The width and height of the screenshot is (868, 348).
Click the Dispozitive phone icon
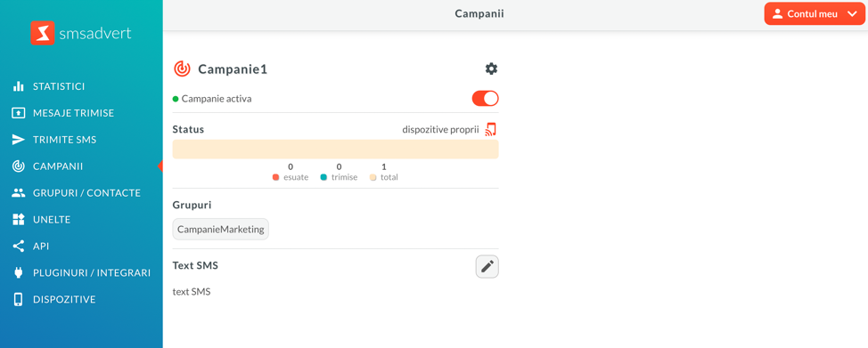coord(18,299)
